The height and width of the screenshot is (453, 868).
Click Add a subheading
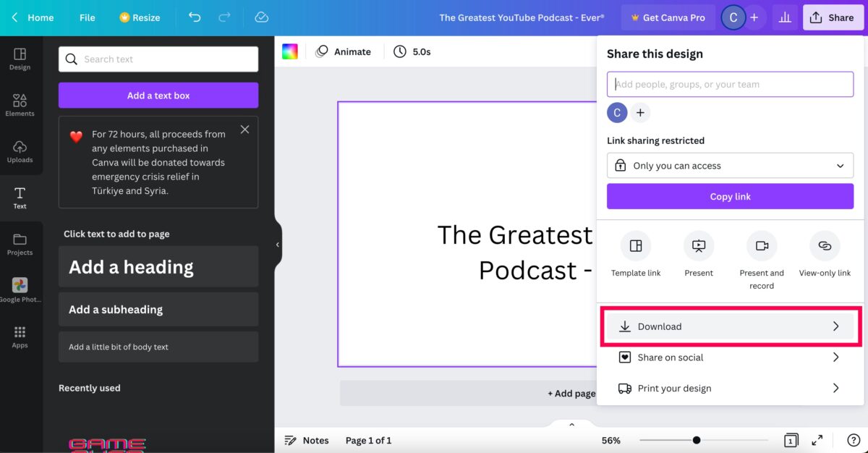(158, 310)
